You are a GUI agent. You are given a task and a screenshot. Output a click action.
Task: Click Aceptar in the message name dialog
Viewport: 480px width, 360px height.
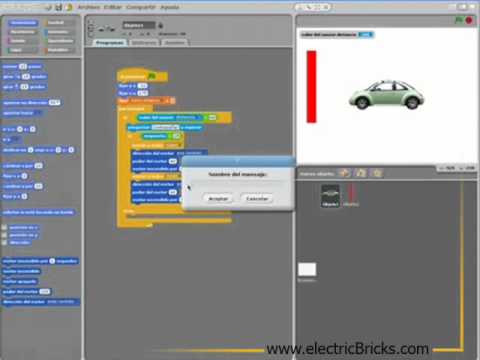click(218, 199)
